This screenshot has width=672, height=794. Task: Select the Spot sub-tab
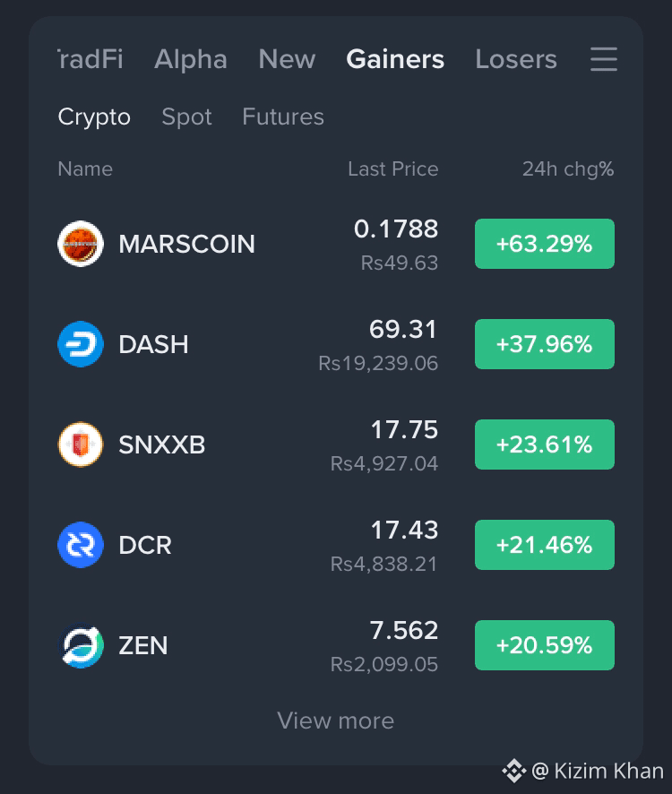pos(186,117)
